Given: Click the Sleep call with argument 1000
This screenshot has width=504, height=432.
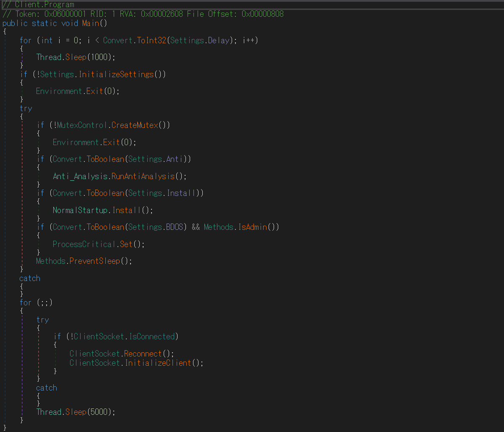Looking at the screenshot, I should tap(76, 57).
